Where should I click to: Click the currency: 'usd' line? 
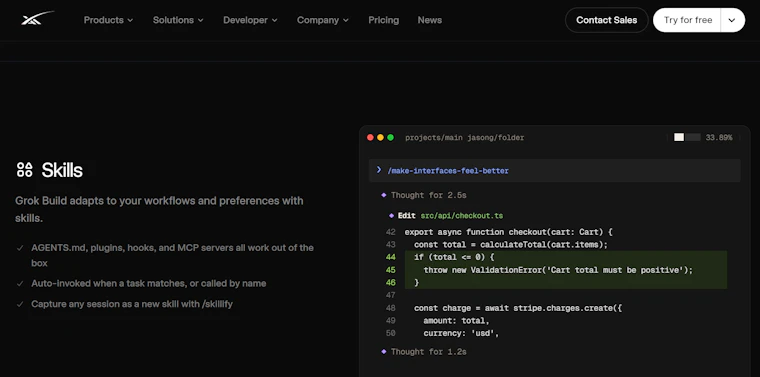coord(461,333)
